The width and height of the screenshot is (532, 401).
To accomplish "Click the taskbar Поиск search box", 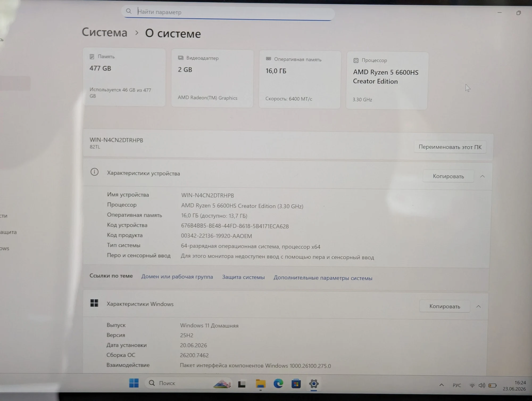I will pyautogui.click(x=188, y=383).
